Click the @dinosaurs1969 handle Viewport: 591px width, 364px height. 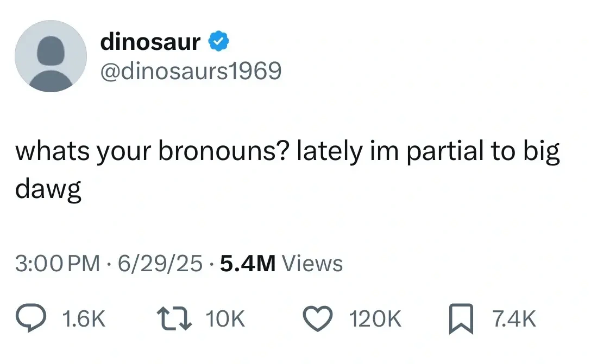click(x=191, y=71)
